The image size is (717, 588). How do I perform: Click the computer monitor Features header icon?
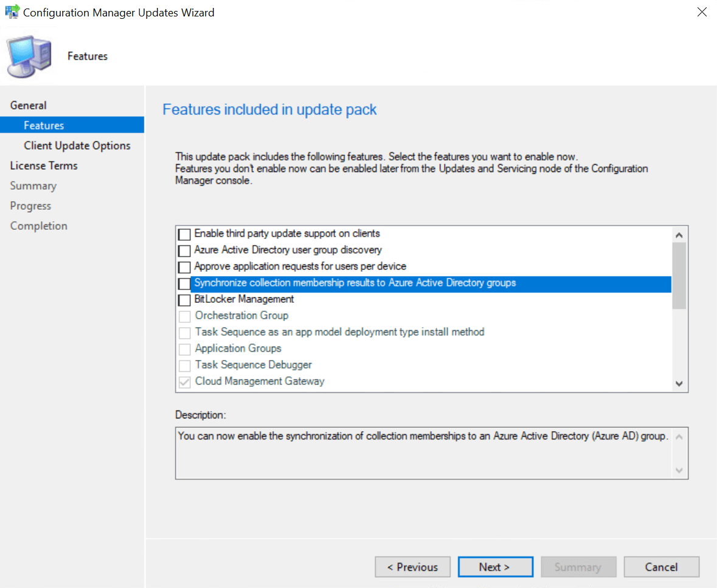coord(29,56)
